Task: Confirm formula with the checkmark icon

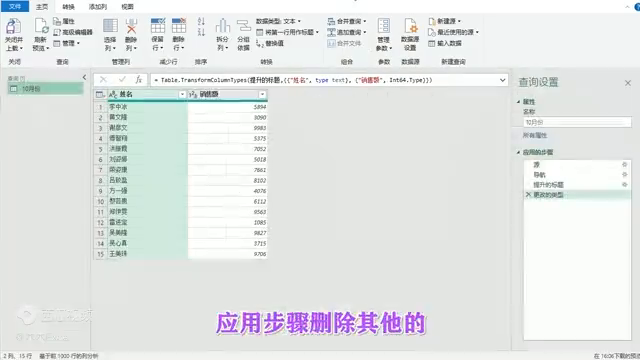Action: [x=122, y=80]
